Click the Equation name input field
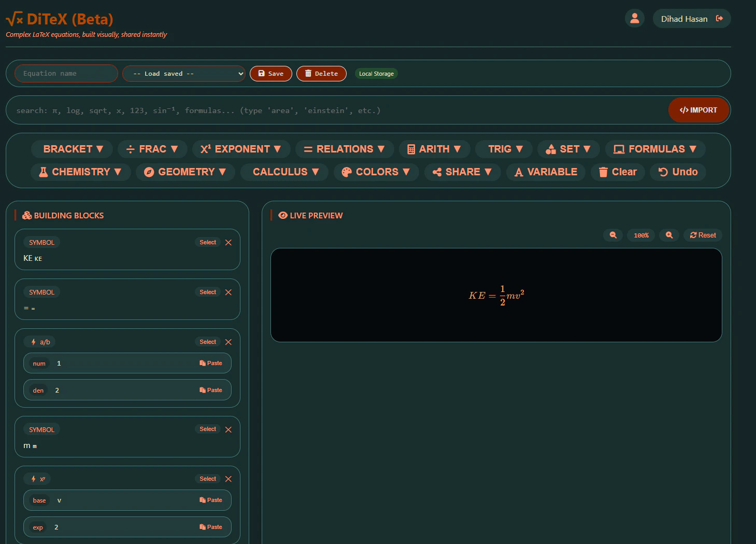 click(x=66, y=73)
